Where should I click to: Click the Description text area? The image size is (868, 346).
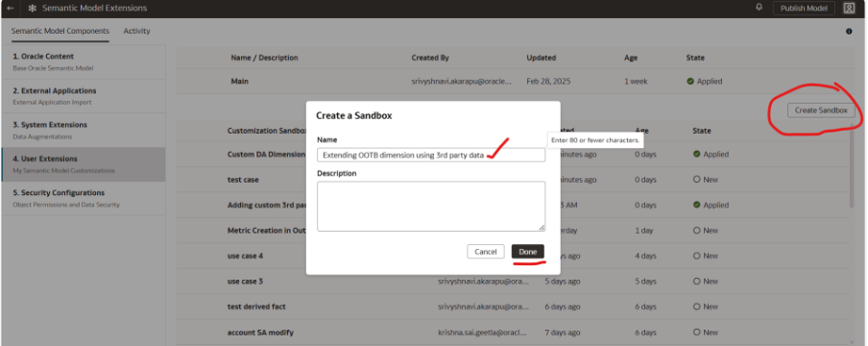tap(431, 206)
